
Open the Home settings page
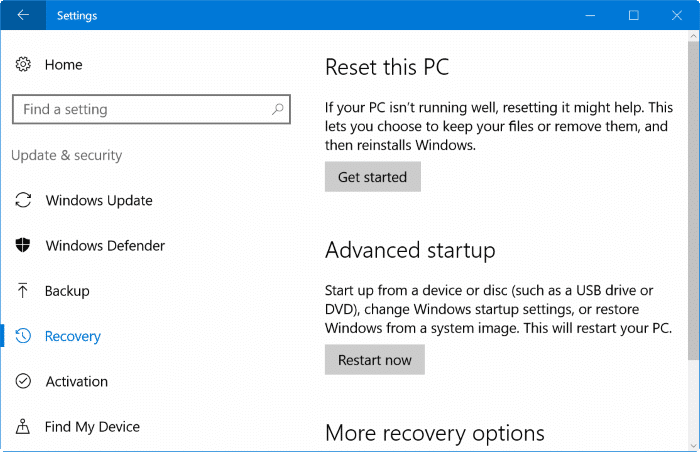tap(64, 65)
